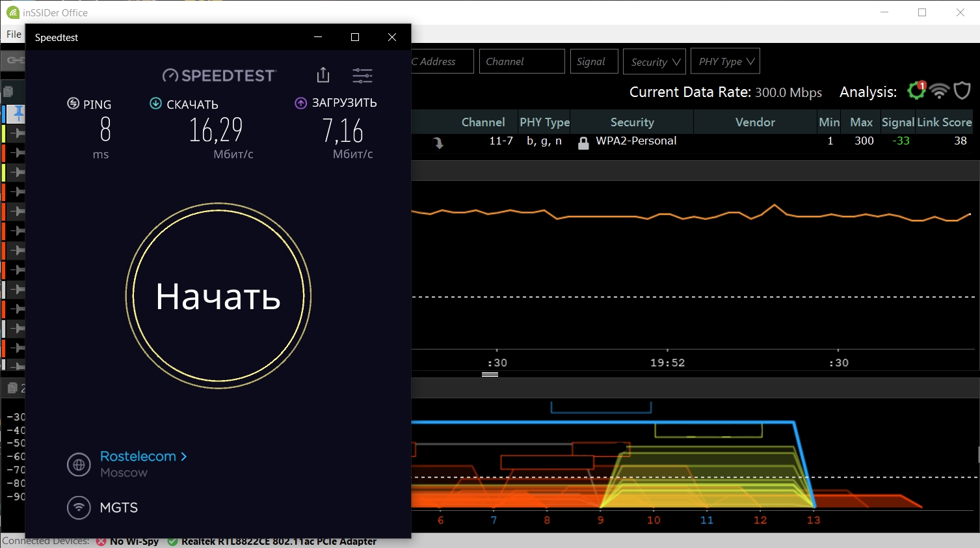Click the 'b, g, n' PHY type cell

click(544, 141)
